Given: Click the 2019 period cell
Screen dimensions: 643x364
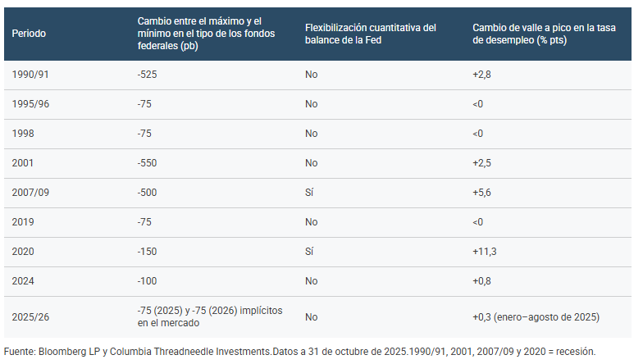Looking at the screenshot, I should (x=24, y=222).
